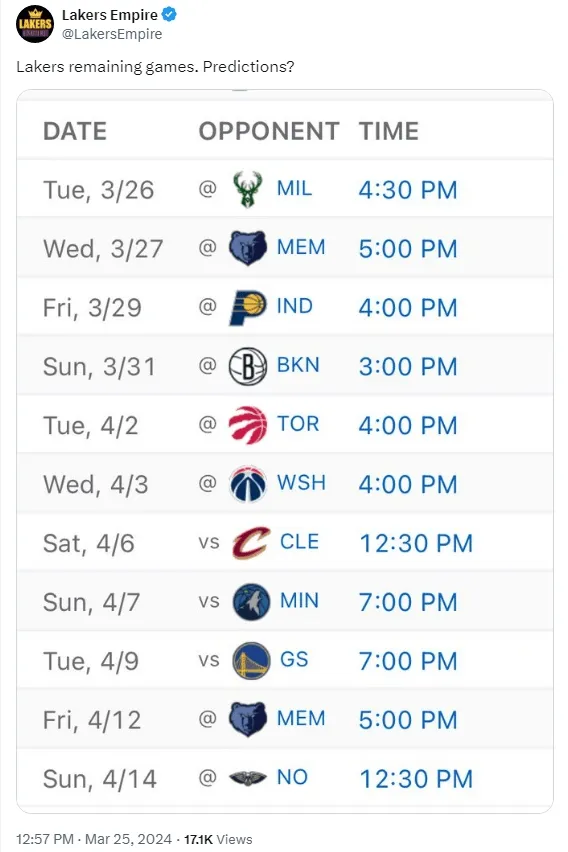Click the Cleveland Cavaliers logo
This screenshot has width=568, height=852.
[251, 542]
